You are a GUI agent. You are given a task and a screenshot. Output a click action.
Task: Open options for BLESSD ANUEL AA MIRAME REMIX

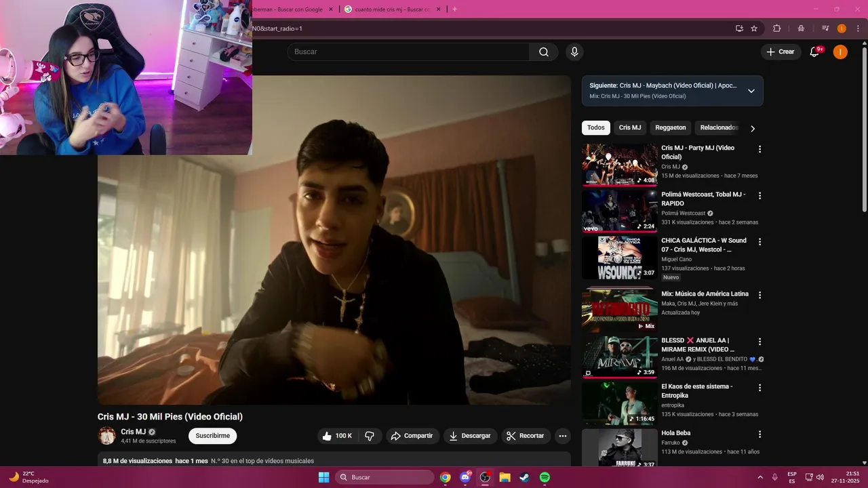pyautogui.click(x=759, y=342)
